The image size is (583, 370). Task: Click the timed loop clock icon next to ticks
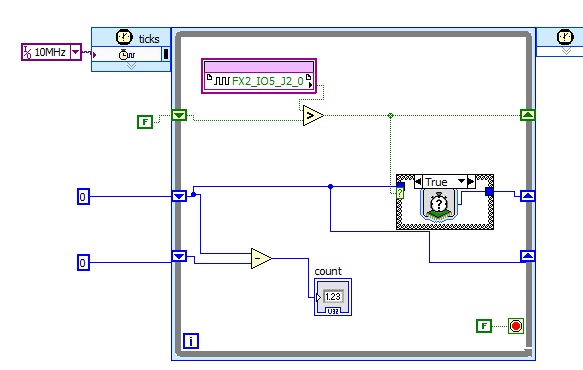pos(124,38)
